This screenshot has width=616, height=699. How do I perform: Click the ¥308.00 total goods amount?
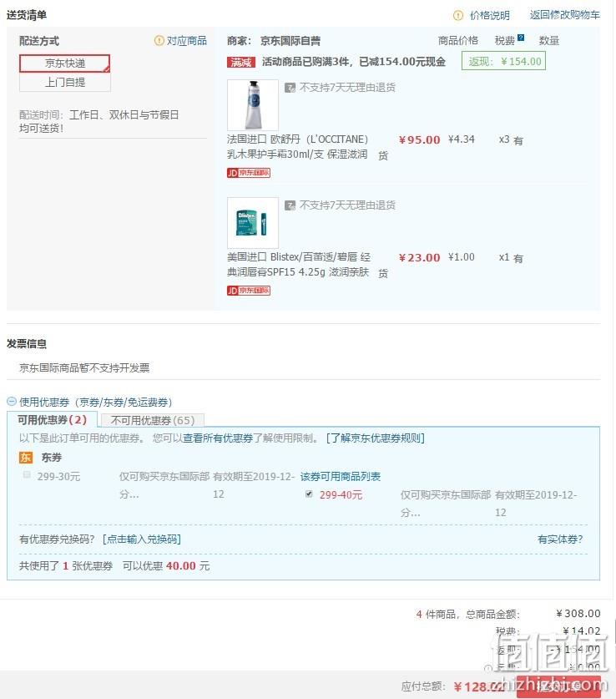tap(578, 614)
